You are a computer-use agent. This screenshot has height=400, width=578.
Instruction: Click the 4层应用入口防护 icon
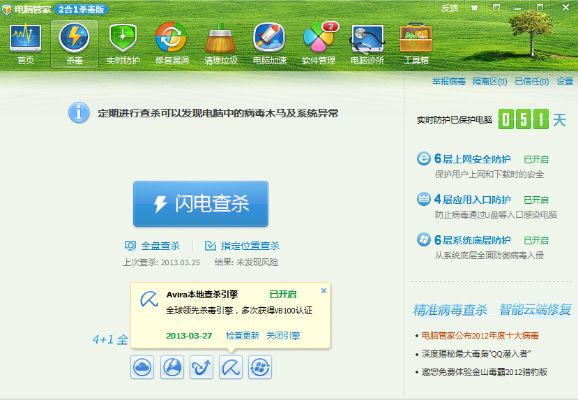[x=424, y=199]
